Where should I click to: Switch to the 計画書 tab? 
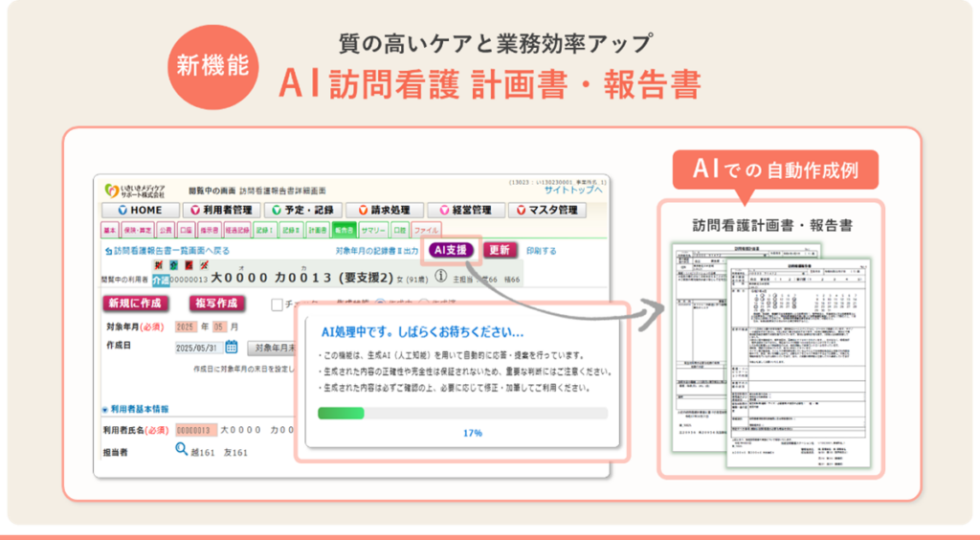pos(318,230)
